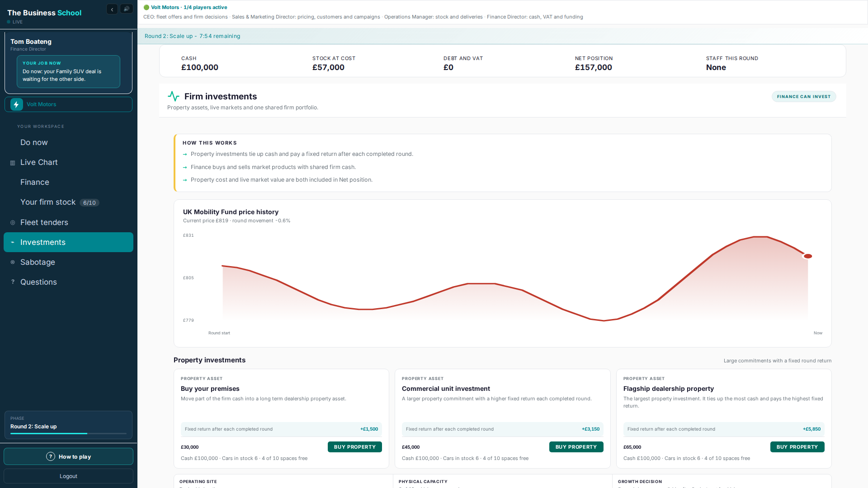
Task: Buy the Commercial unit investment property
Action: (x=576, y=447)
